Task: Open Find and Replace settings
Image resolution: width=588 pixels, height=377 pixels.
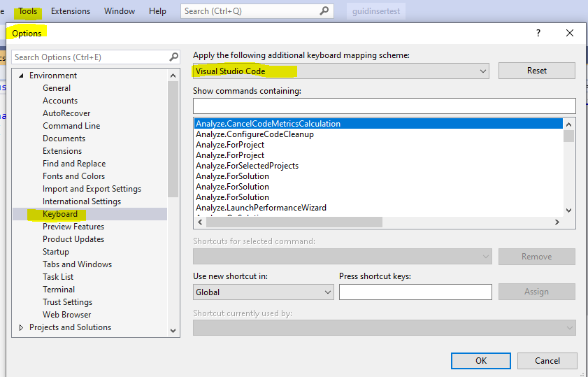Action: pos(74,164)
